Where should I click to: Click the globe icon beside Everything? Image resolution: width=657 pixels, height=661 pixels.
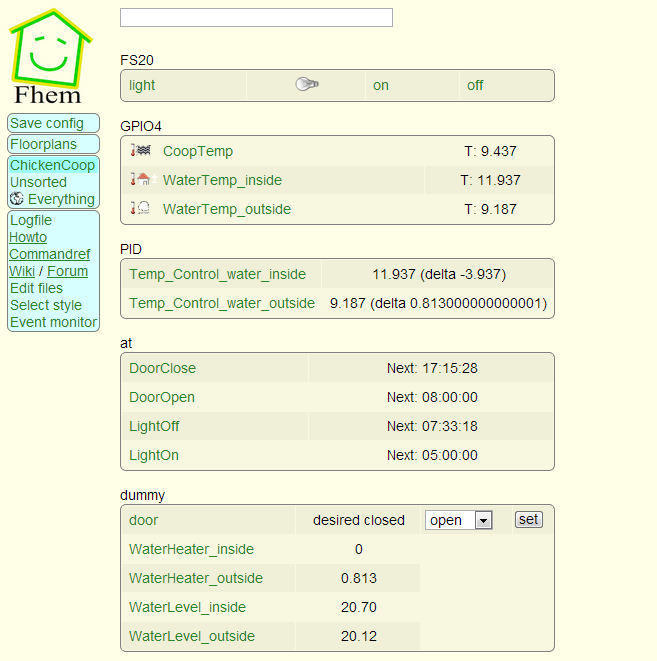(x=17, y=198)
